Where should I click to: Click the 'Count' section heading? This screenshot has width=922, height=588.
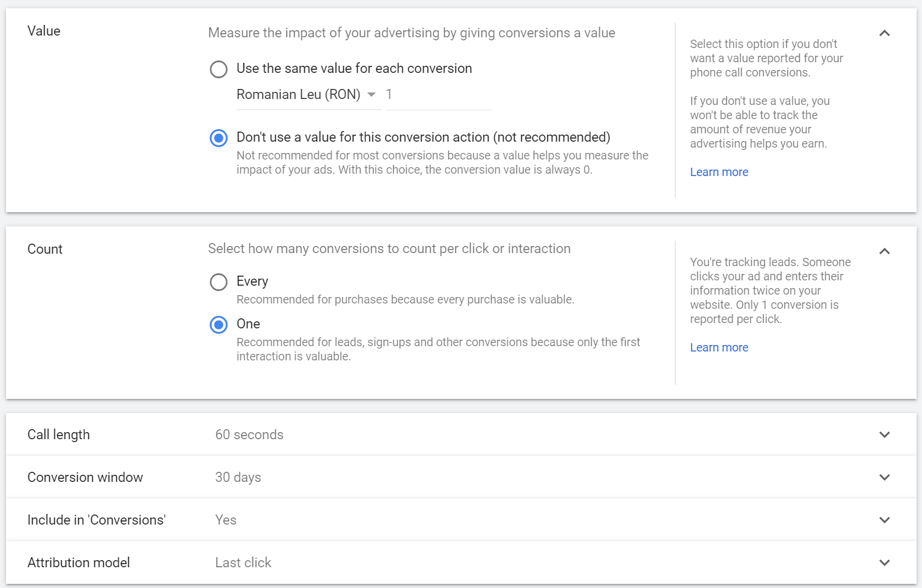coord(45,250)
